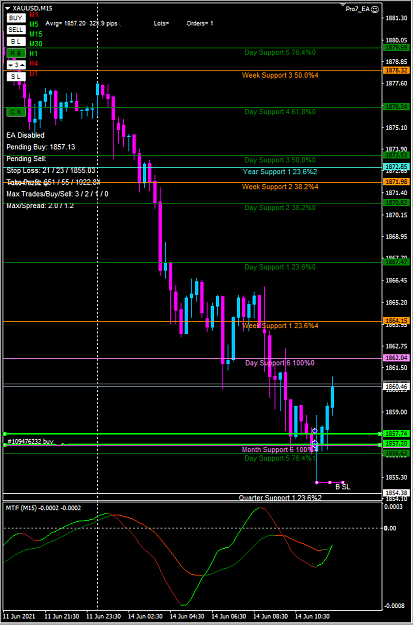413x625 pixels.
Task: Open the XAUUSD.M15 chart dropdown arrow
Action: 8,8
